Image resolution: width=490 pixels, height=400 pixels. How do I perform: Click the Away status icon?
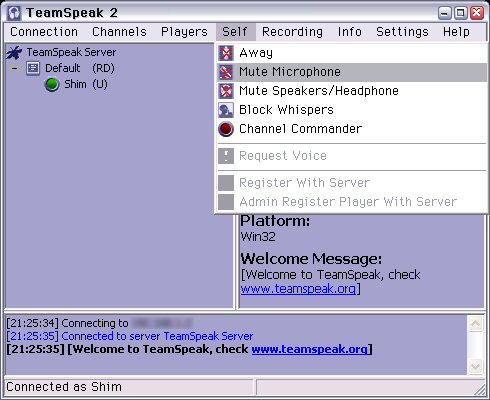pos(226,53)
